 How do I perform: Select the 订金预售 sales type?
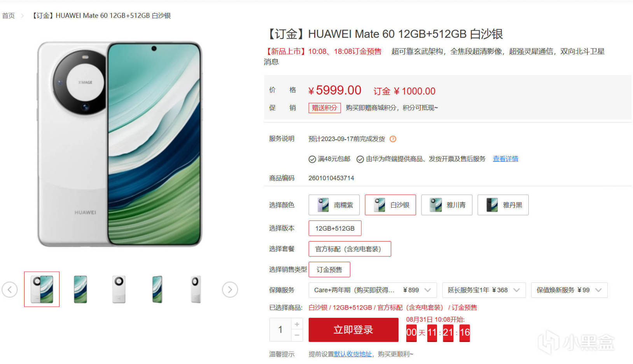click(329, 269)
